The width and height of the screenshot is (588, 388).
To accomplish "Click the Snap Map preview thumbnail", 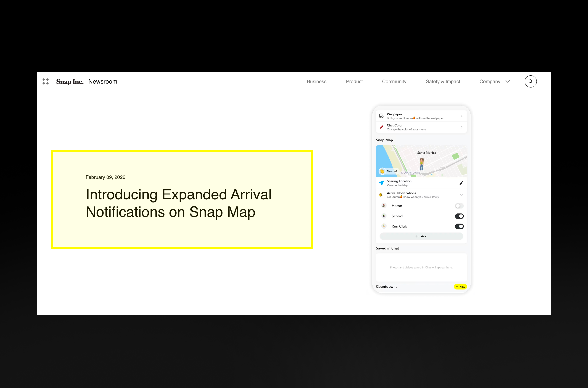I will point(421,161).
